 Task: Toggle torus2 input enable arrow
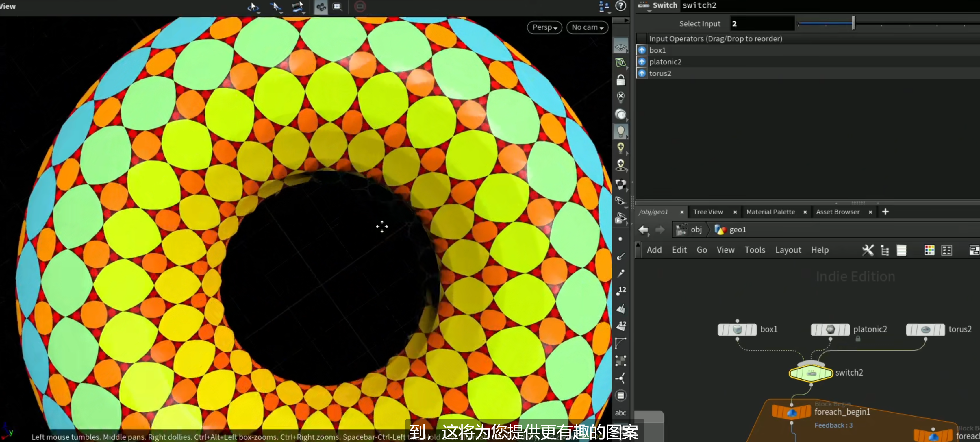[642, 73]
